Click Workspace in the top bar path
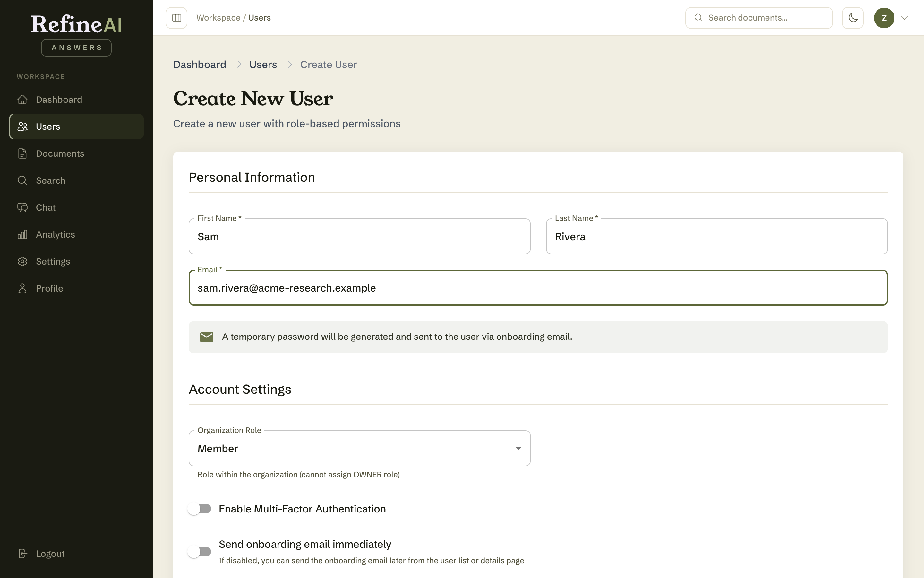The width and height of the screenshot is (924, 578). pos(218,18)
